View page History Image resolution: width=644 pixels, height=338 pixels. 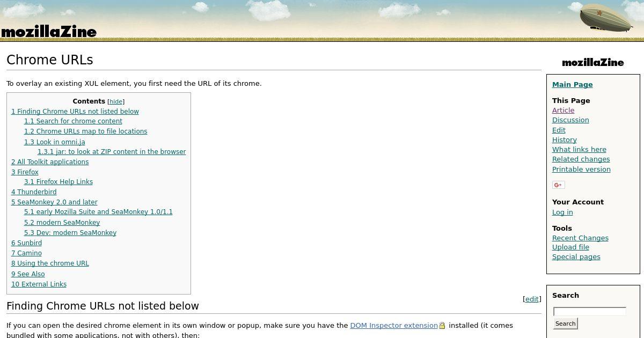(564, 140)
